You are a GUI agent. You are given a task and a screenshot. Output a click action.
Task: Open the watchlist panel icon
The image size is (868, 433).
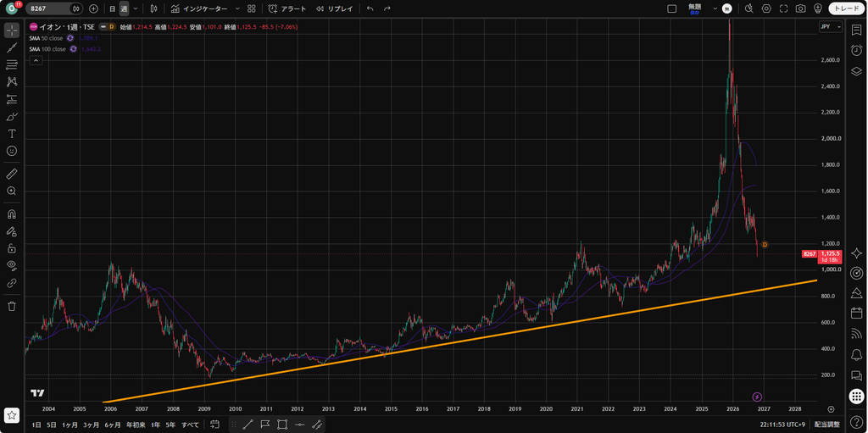[856, 30]
